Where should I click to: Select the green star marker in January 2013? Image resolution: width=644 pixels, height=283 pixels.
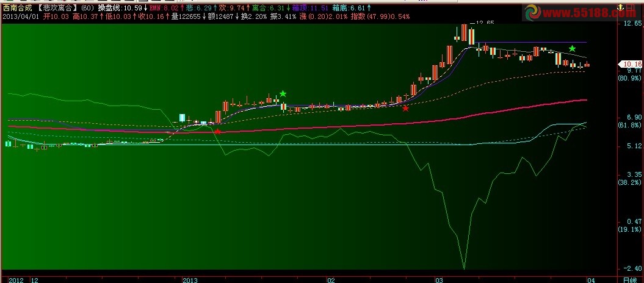tap(283, 93)
